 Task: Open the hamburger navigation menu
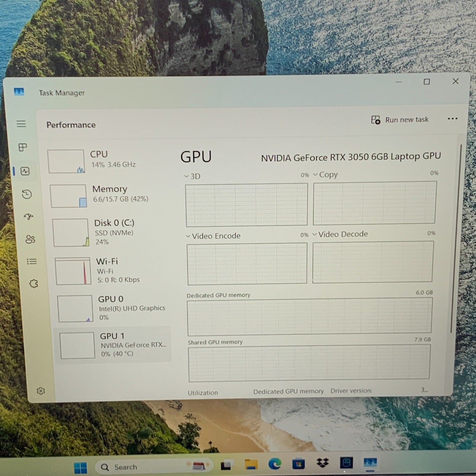[21, 124]
